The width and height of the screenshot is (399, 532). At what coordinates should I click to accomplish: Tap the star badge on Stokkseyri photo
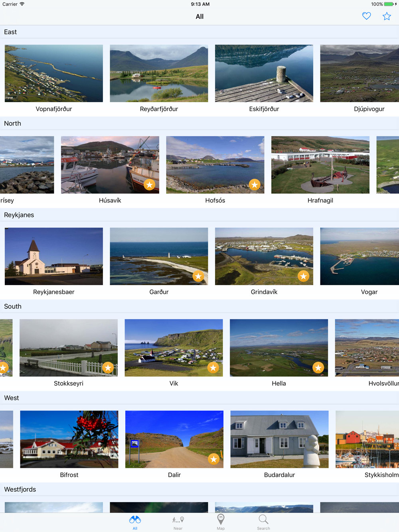point(108,368)
